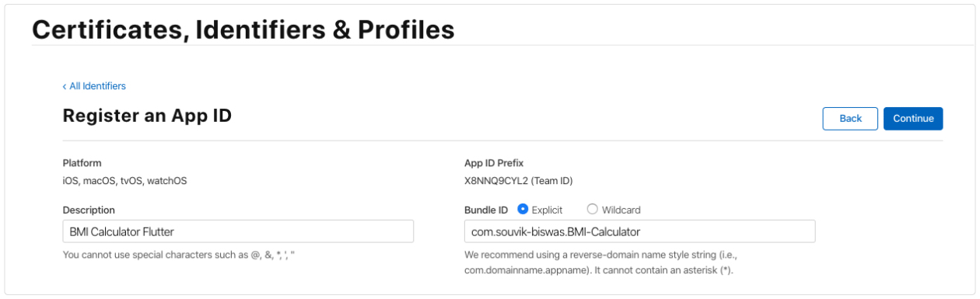Screen dimensions: 980x299
Task: Click the Certificates, Identifiers & Profiles heading
Action: (243, 30)
